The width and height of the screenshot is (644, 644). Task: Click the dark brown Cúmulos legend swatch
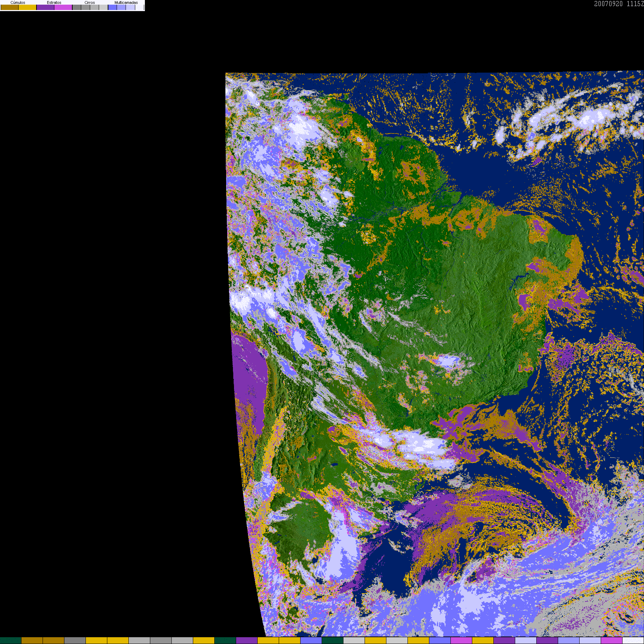point(10,7)
